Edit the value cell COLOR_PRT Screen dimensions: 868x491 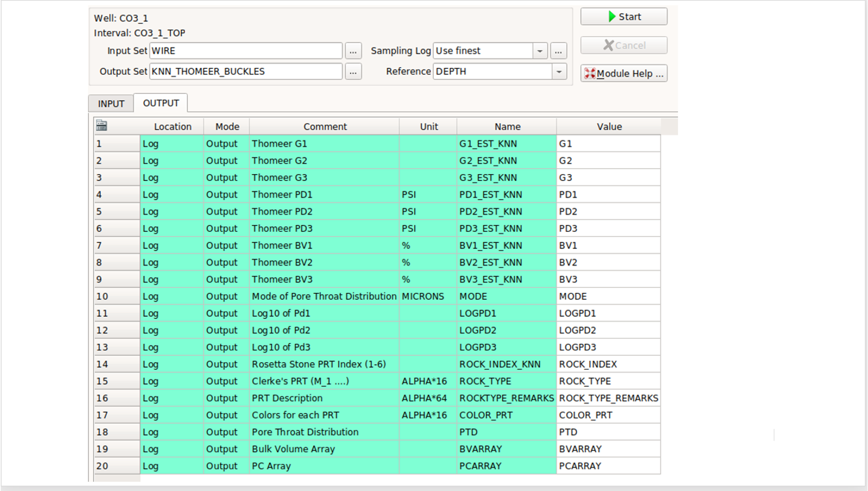pos(609,415)
